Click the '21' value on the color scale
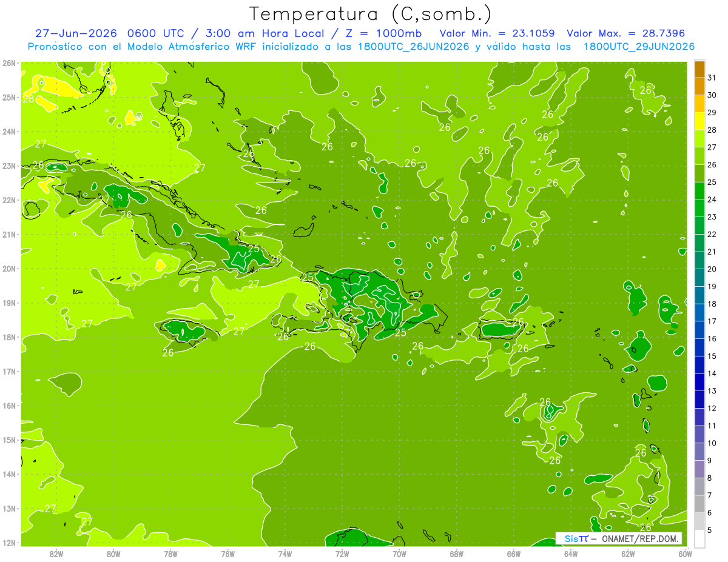Screen dimensions: 728x562 pos(712,252)
